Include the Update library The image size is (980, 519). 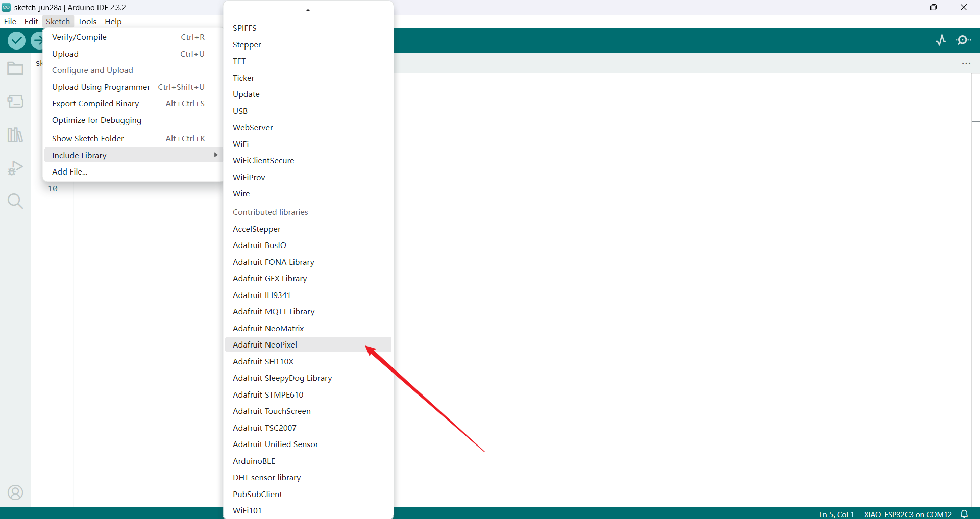[308, 94]
